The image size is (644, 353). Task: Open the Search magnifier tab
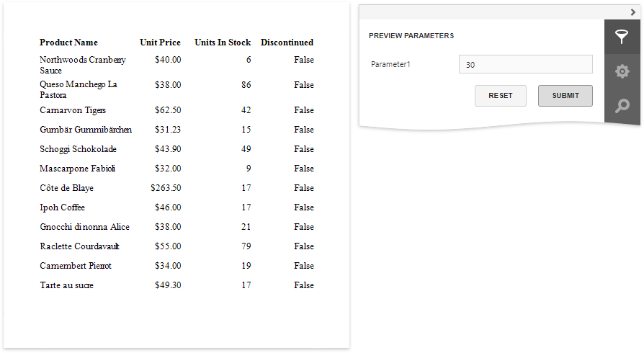click(622, 106)
